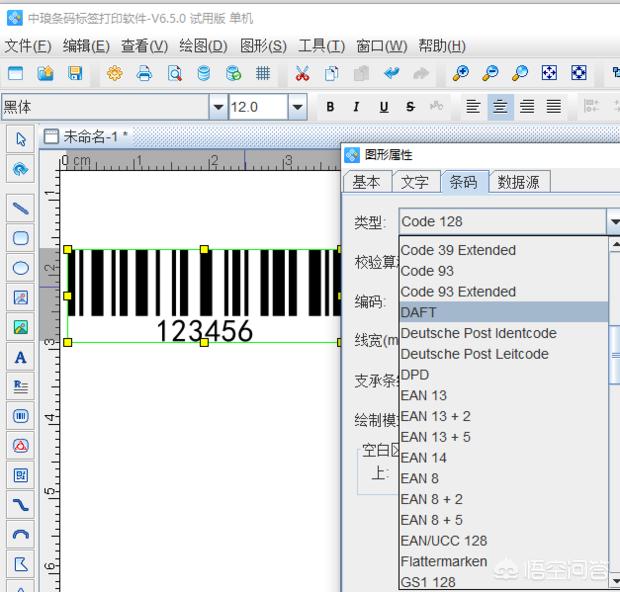
Task: Select the barcode drawing tool
Action: coord(21,416)
